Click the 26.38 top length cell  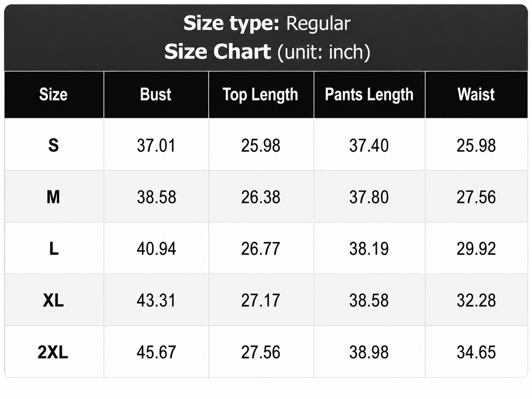(x=261, y=197)
